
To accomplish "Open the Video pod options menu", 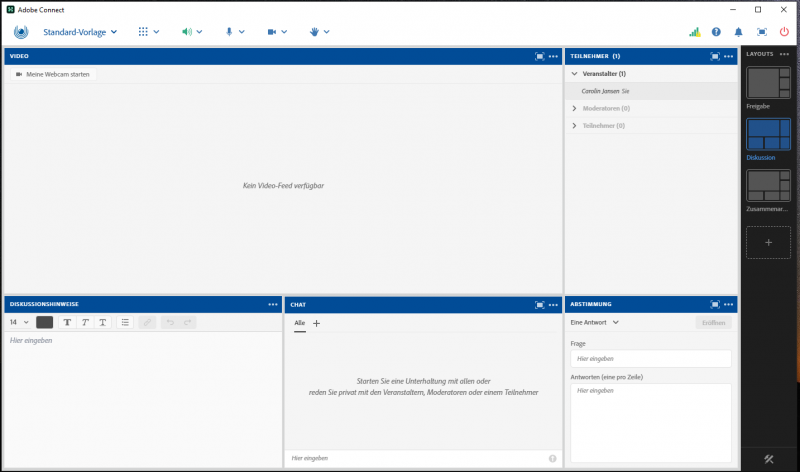I will click(x=554, y=56).
